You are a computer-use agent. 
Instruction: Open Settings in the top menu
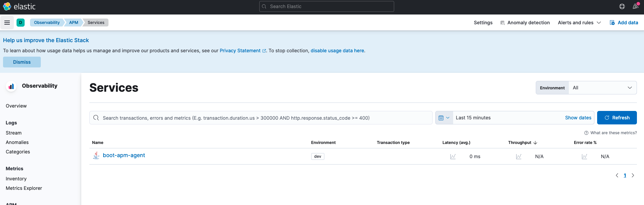tap(483, 23)
